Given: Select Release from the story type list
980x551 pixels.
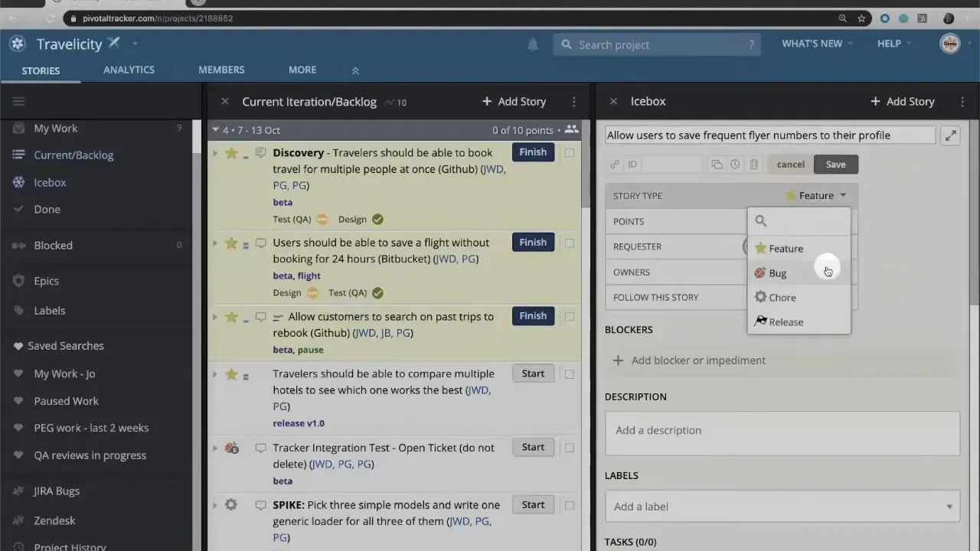Looking at the screenshot, I should tap(786, 321).
